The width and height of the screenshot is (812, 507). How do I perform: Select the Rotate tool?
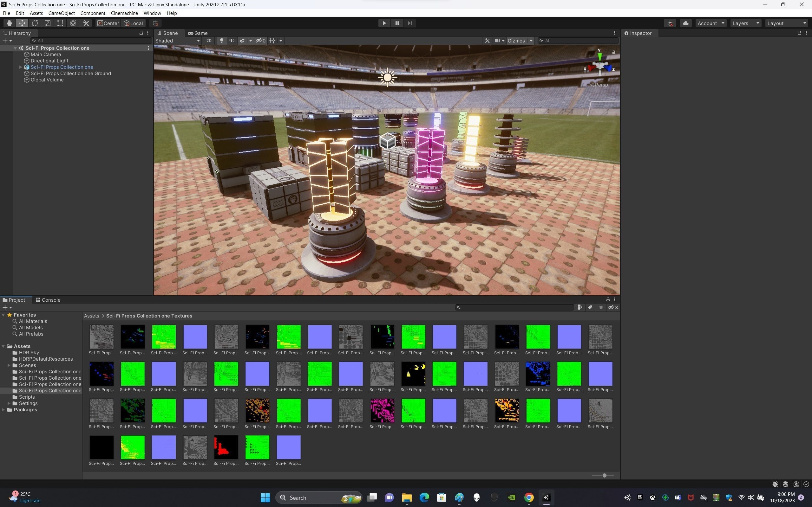(35, 23)
